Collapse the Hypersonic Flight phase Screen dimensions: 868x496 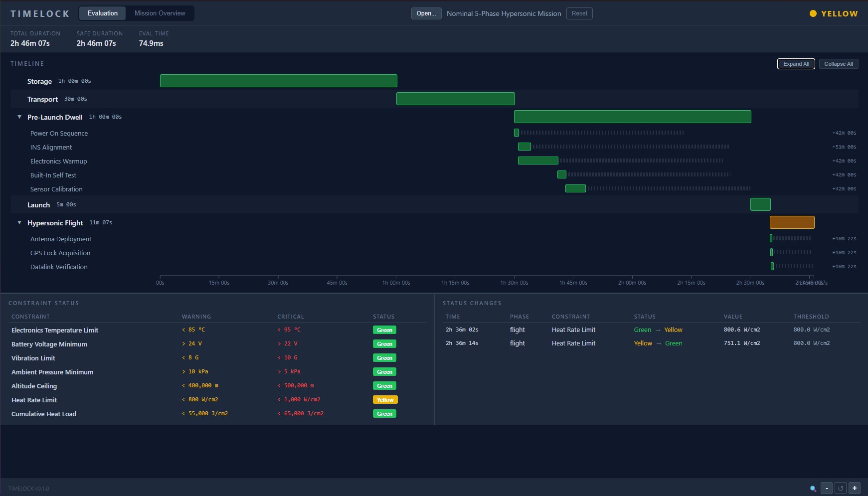[x=19, y=223]
